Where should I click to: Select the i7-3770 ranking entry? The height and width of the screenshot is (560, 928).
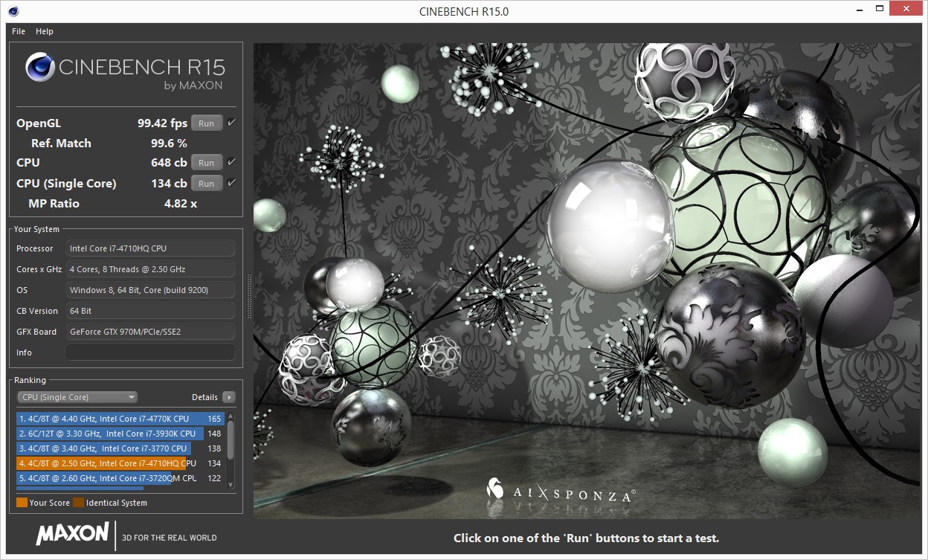click(x=120, y=448)
